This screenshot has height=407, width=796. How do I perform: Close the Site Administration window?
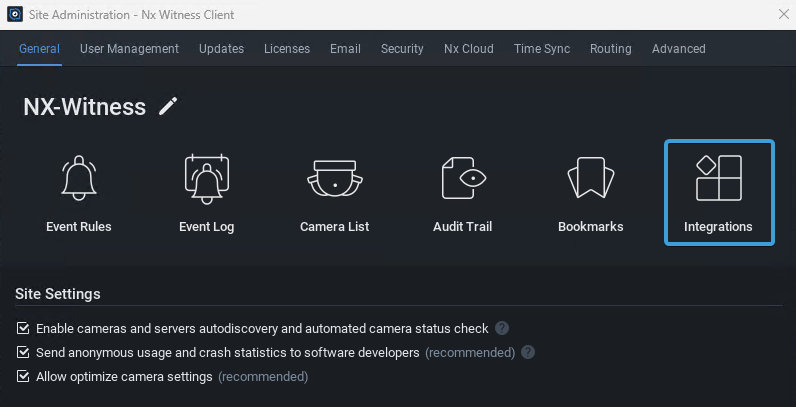pos(783,14)
